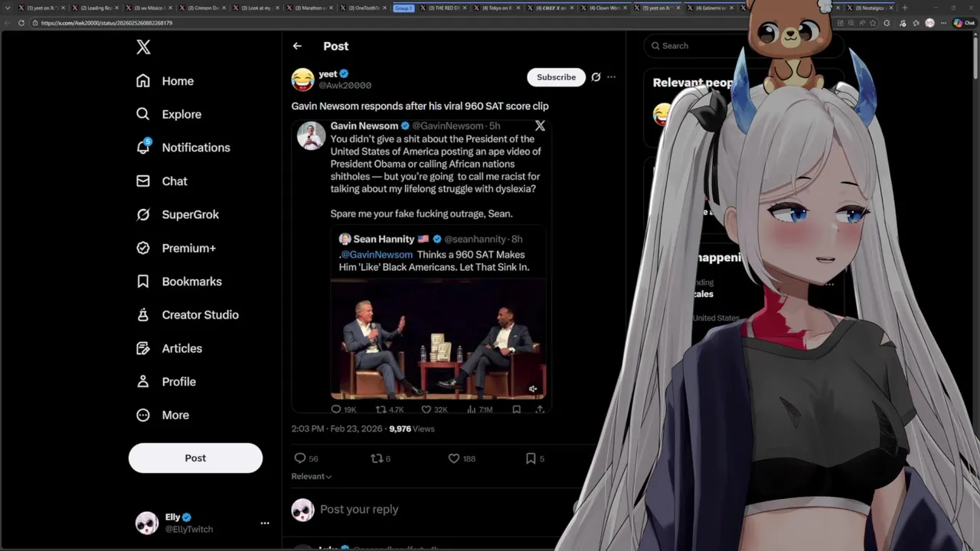The width and height of the screenshot is (980, 551).
Task: Expand the Relevant reply sort dropdown
Action: coord(311,476)
